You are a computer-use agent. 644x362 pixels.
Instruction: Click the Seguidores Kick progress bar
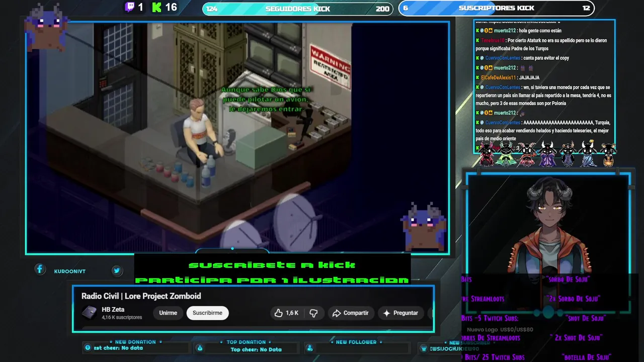[297, 9]
